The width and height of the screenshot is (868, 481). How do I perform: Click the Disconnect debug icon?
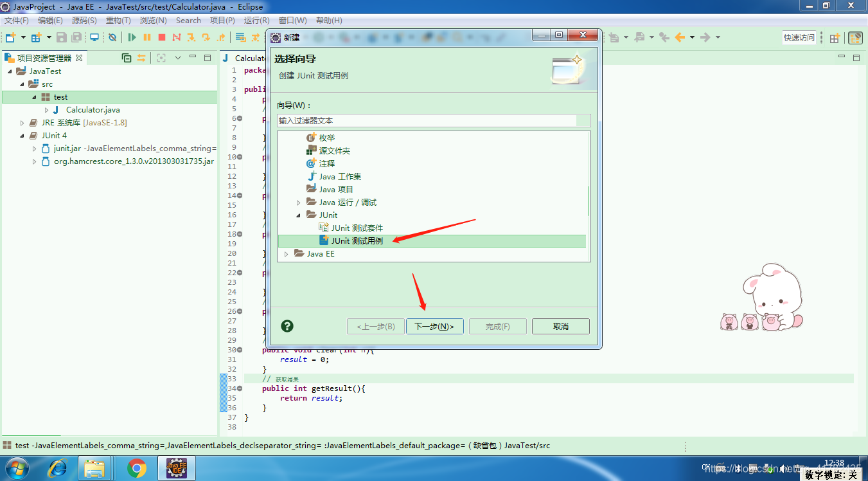click(x=177, y=37)
